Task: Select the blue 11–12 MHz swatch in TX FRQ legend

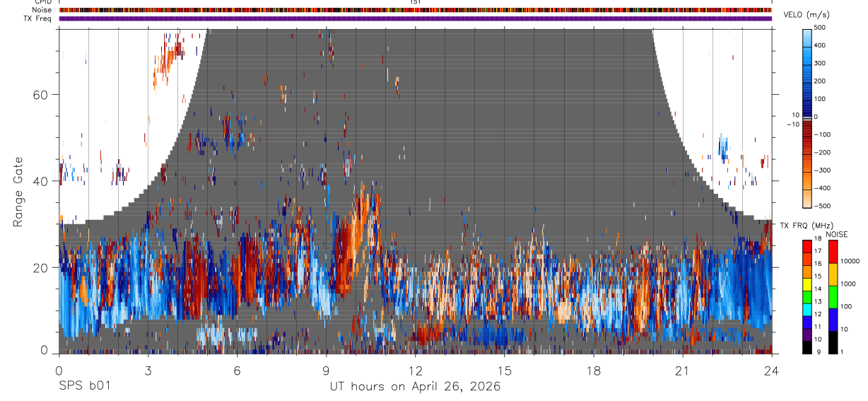Action: [807, 321]
